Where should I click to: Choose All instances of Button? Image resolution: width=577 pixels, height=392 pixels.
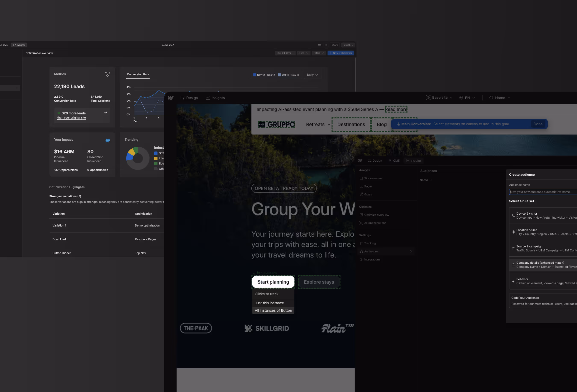point(273,310)
